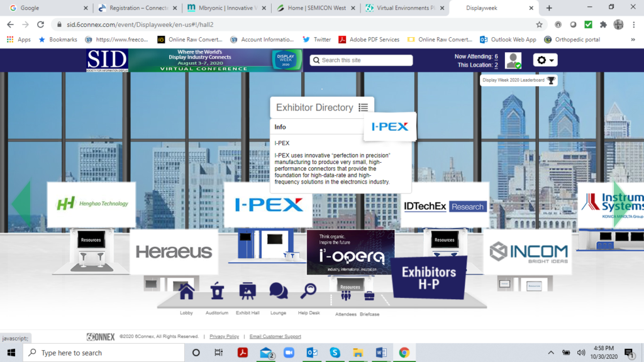Screen dimensions: 644x362
Task: Open the Briefcase icon
Action: tap(369, 296)
